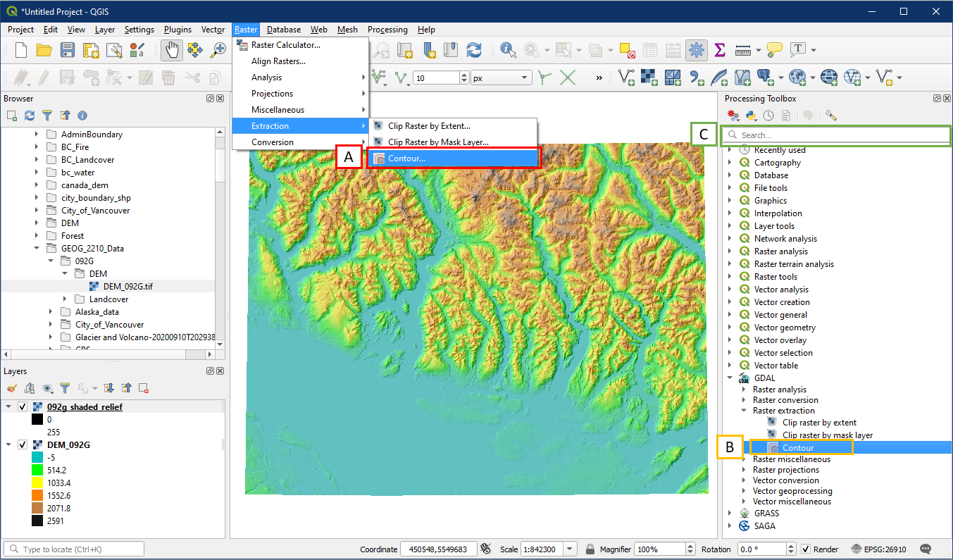Open the Processing menu
Viewport: 953px width, 560px height.
pos(387,30)
